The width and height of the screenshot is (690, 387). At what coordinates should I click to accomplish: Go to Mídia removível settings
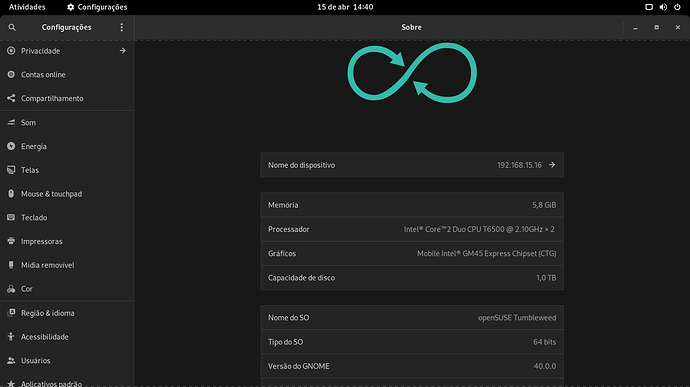(67, 265)
